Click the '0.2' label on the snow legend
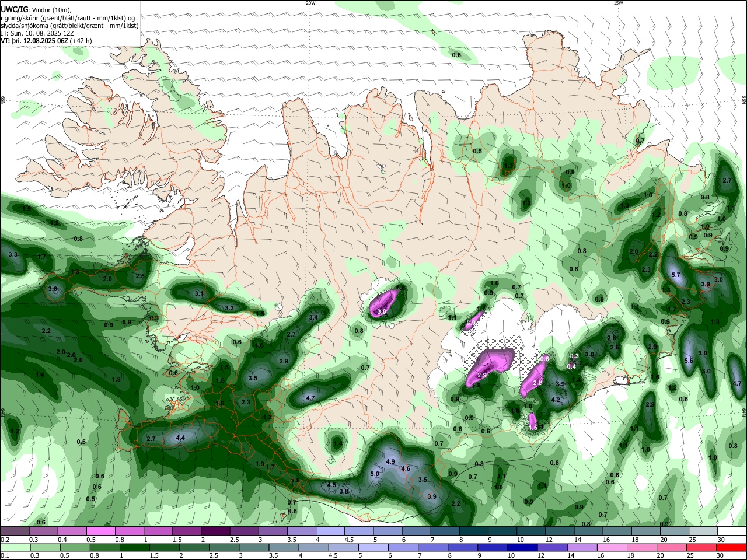 (5, 540)
